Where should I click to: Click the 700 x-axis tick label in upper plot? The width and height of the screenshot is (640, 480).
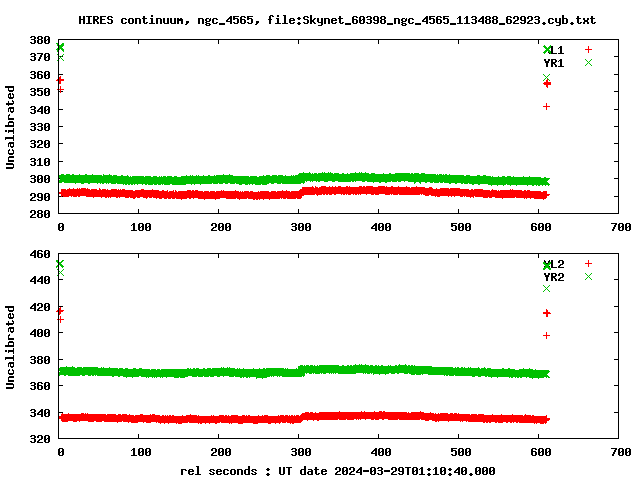tap(621, 227)
